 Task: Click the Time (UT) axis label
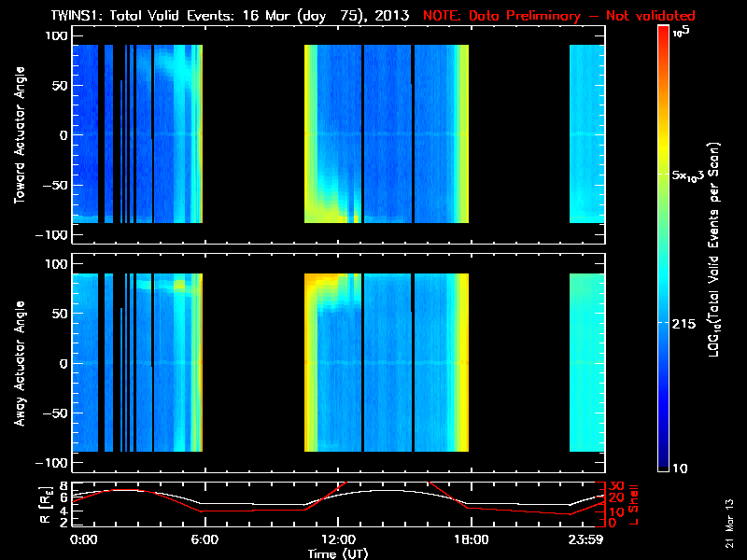click(338, 553)
